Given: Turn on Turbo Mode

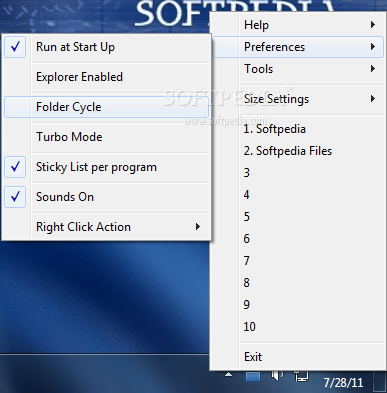Looking at the screenshot, I should 107,137.
